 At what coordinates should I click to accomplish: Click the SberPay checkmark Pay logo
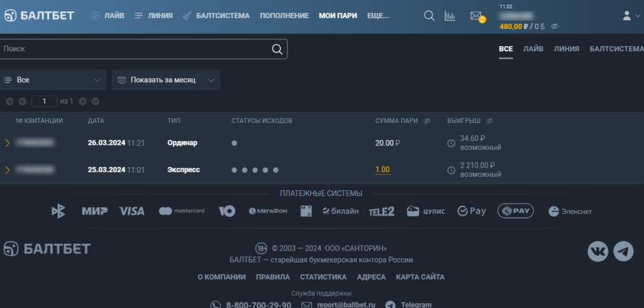pyautogui.click(x=472, y=211)
